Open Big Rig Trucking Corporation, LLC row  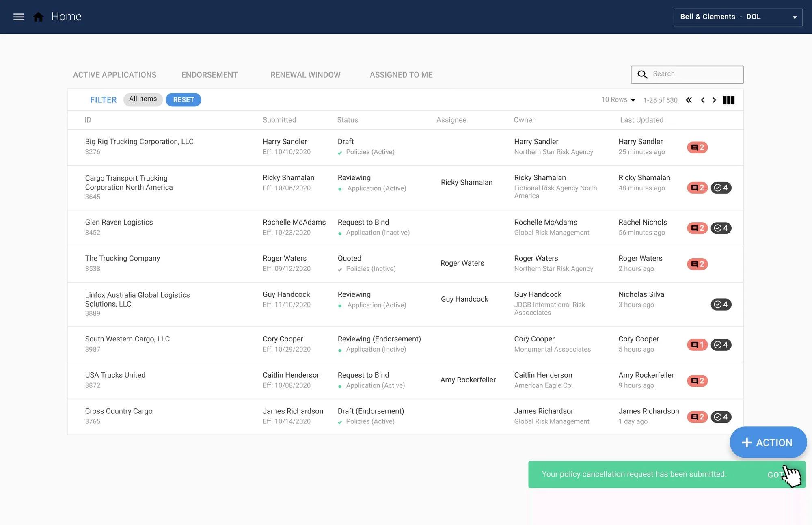coord(405,147)
